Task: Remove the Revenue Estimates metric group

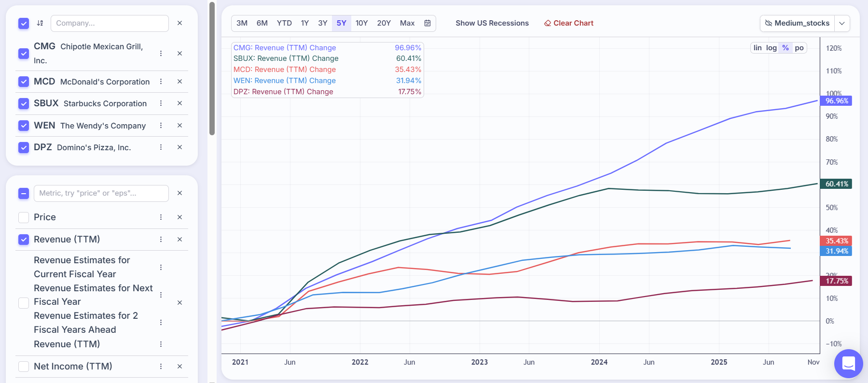Action: pyautogui.click(x=179, y=303)
